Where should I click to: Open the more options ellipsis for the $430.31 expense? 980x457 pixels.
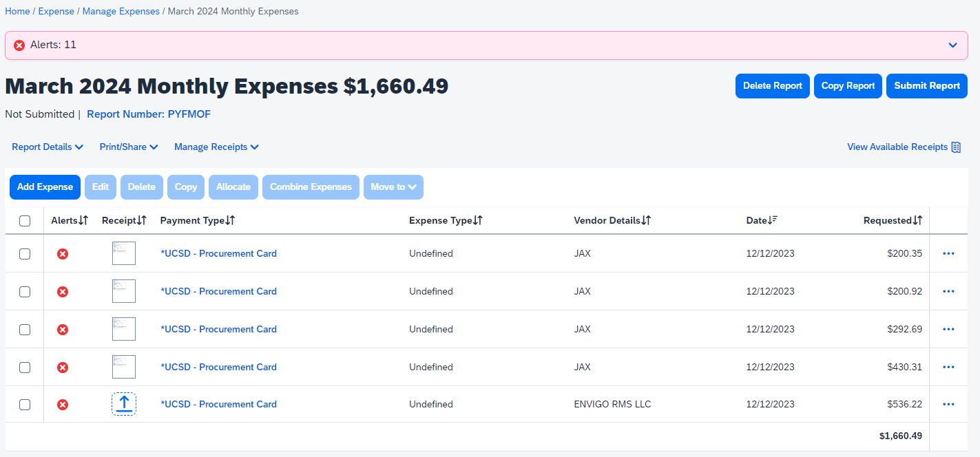948,367
